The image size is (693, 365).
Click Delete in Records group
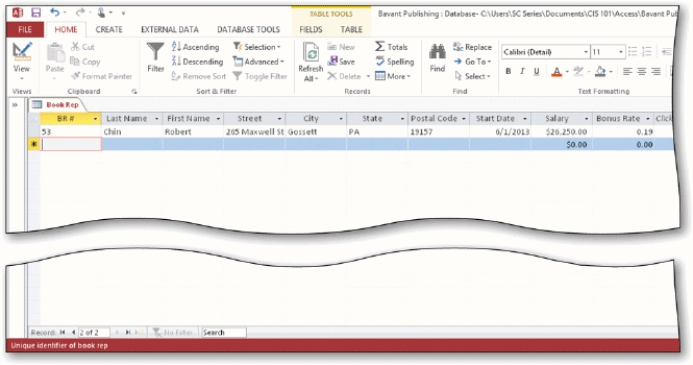(x=344, y=76)
